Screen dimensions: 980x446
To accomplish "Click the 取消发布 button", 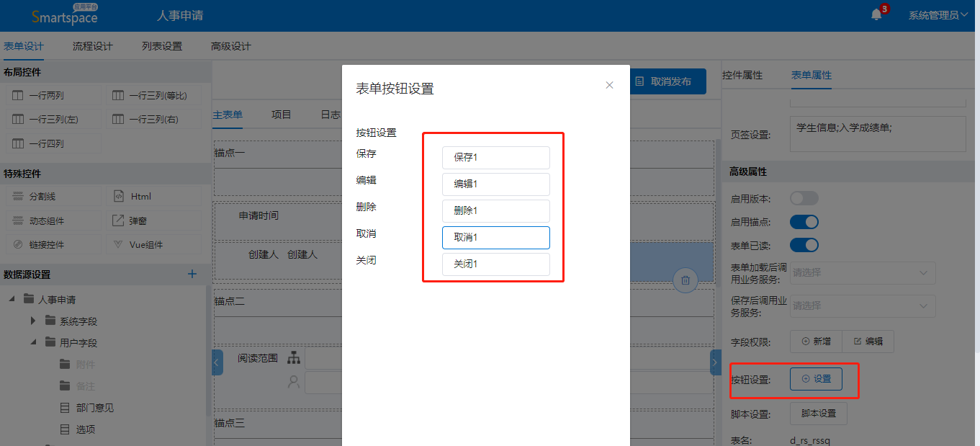I will (x=668, y=81).
